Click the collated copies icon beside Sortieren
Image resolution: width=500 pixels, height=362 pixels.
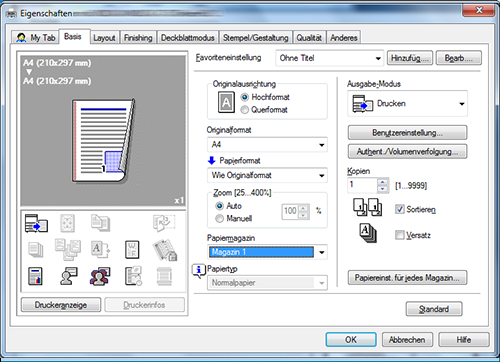coord(368,207)
